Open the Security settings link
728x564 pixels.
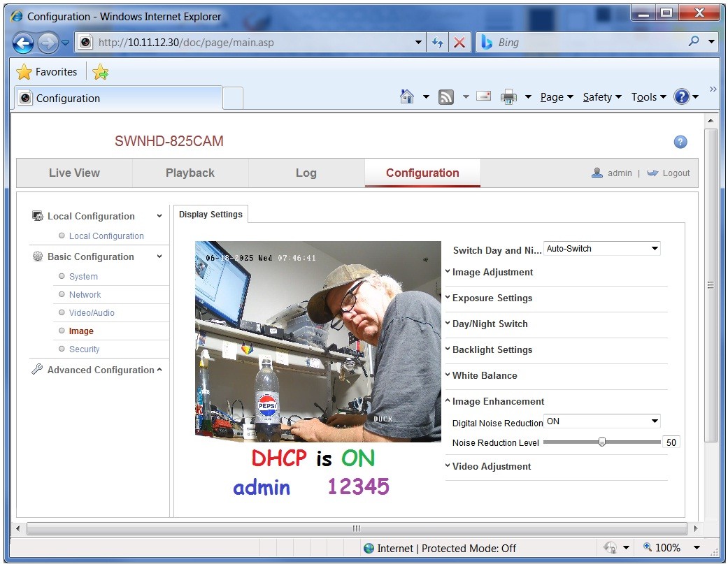pos(84,349)
